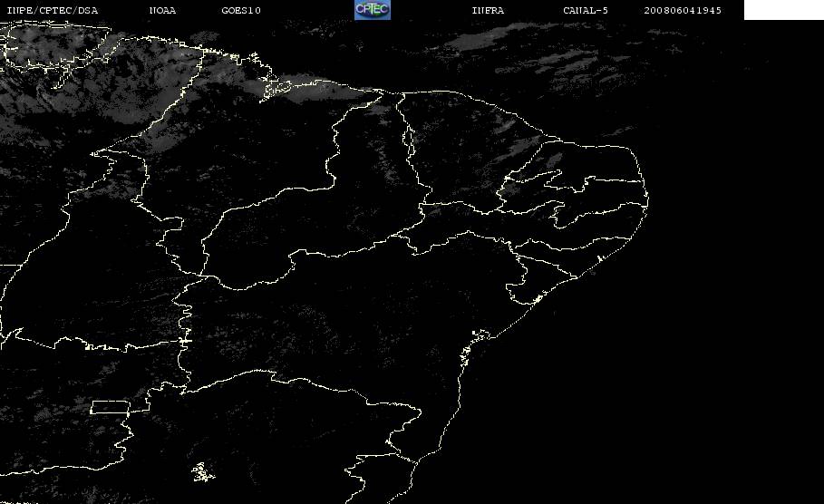Select the INPE/CPTEC/DSA header text
Image resolution: width=824 pixels, height=504 pixels.
tap(52, 11)
